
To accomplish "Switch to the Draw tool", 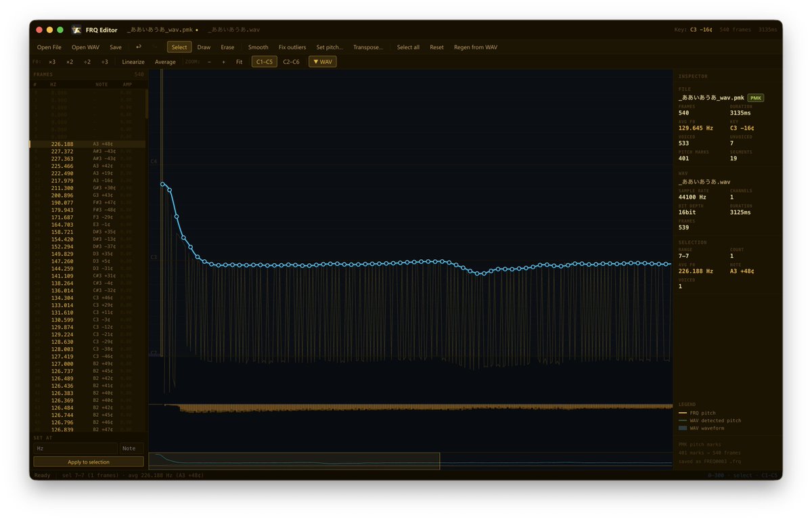I will (x=204, y=47).
